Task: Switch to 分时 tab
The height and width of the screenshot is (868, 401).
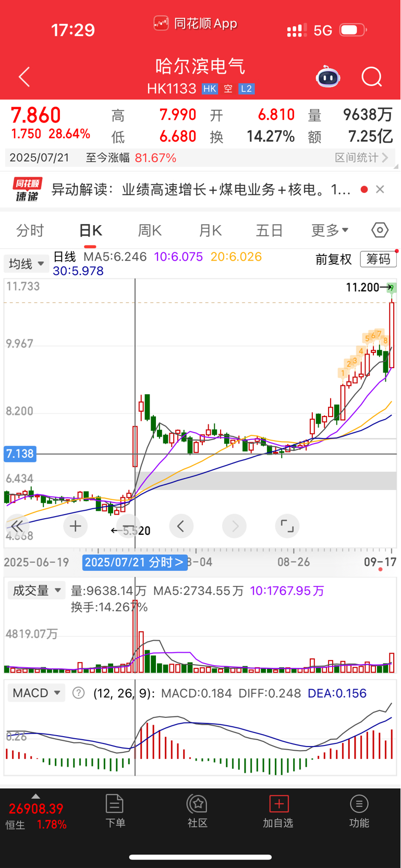Action: [30, 230]
